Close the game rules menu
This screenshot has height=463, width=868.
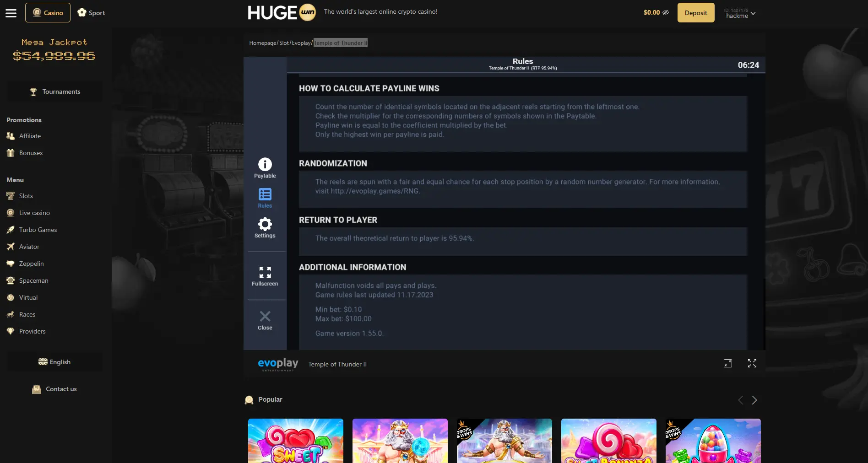pyautogui.click(x=265, y=320)
